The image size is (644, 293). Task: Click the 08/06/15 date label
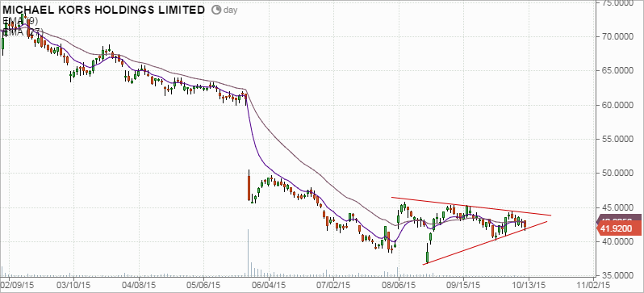click(x=399, y=284)
